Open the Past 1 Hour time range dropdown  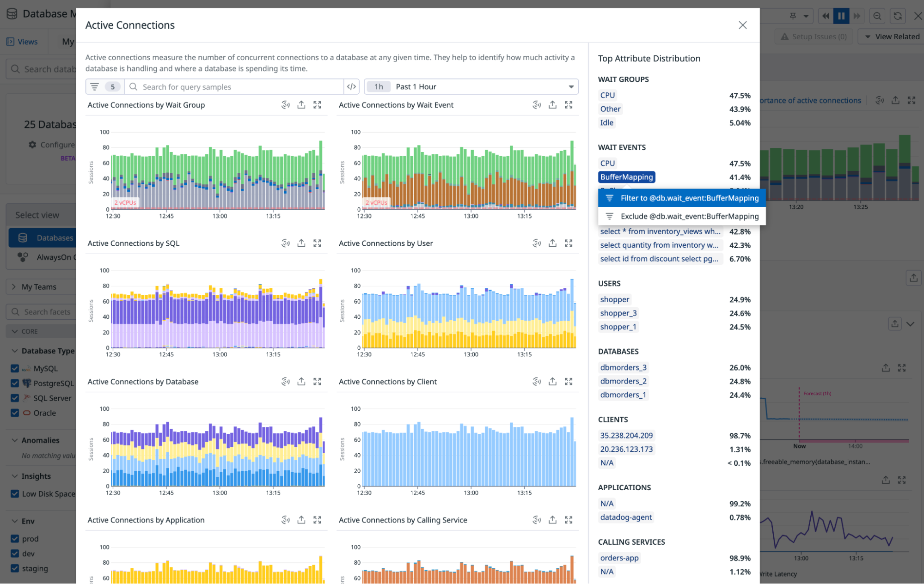click(471, 86)
